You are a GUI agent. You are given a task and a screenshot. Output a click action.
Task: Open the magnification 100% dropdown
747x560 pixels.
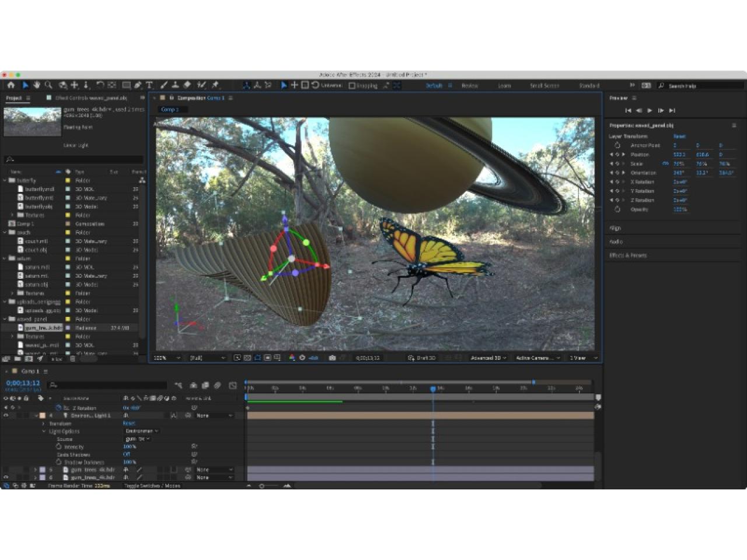pyautogui.click(x=167, y=358)
